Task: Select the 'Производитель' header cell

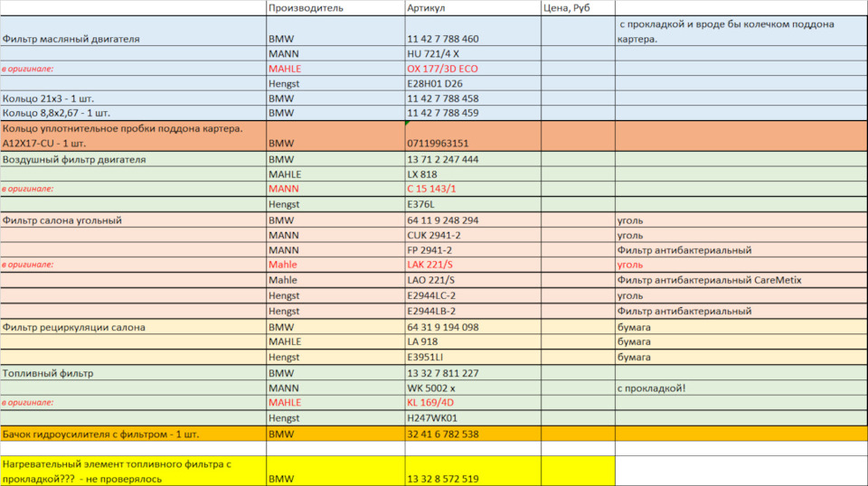Action: pos(335,8)
